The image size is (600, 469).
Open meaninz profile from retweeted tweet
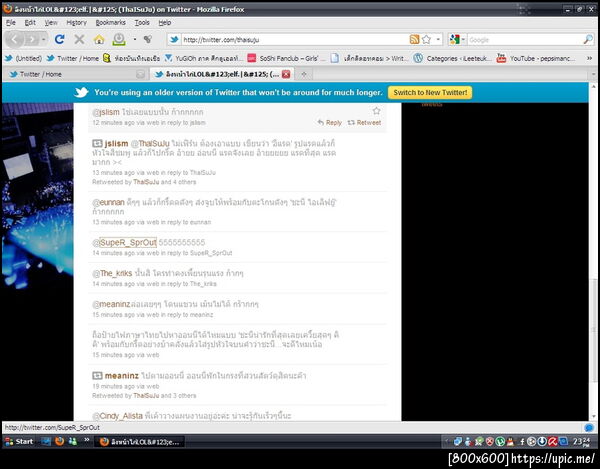pyautogui.click(x=121, y=376)
